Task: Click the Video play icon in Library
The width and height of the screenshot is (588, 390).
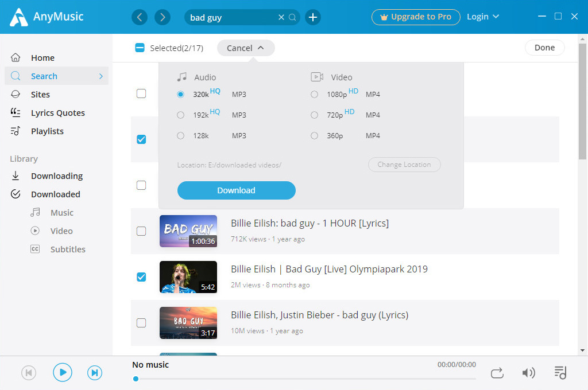Action: click(x=35, y=231)
